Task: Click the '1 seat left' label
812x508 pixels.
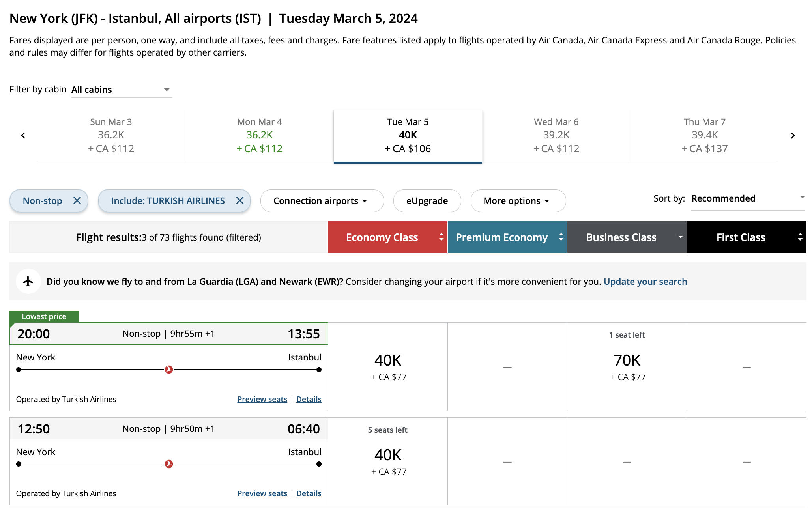Action: [627, 335]
